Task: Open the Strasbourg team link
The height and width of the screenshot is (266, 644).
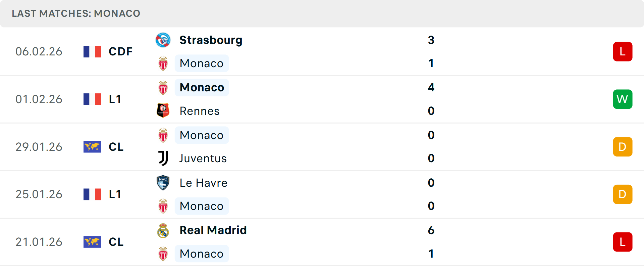Action: tap(211, 40)
